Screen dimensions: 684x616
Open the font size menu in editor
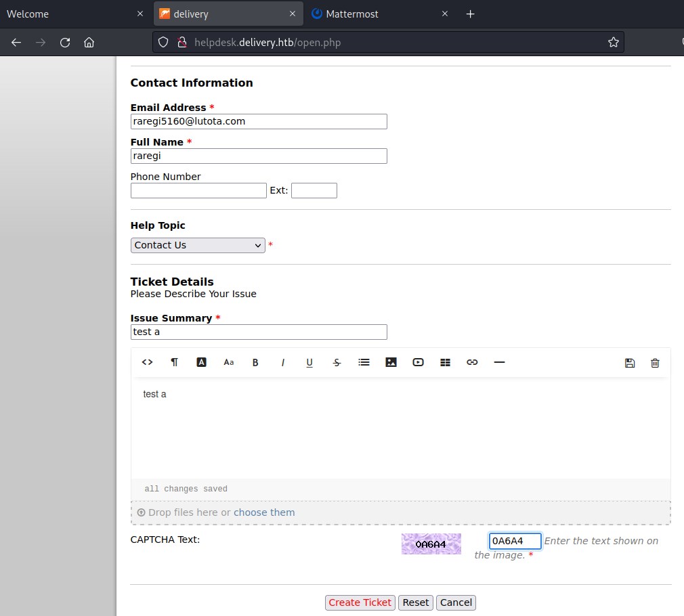click(x=228, y=362)
